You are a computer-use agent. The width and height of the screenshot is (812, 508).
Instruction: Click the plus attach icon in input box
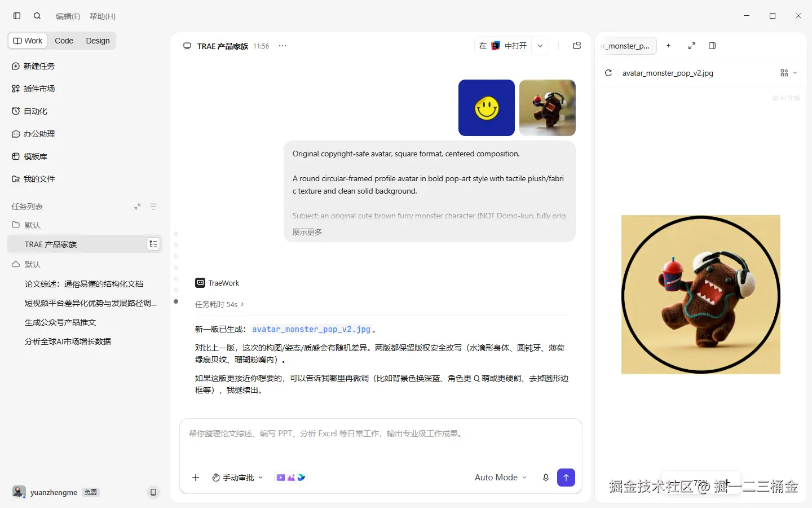click(x=196, y=478)
